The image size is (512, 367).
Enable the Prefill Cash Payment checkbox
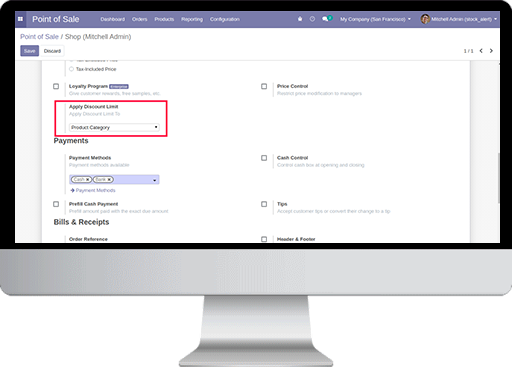[56, 204]
